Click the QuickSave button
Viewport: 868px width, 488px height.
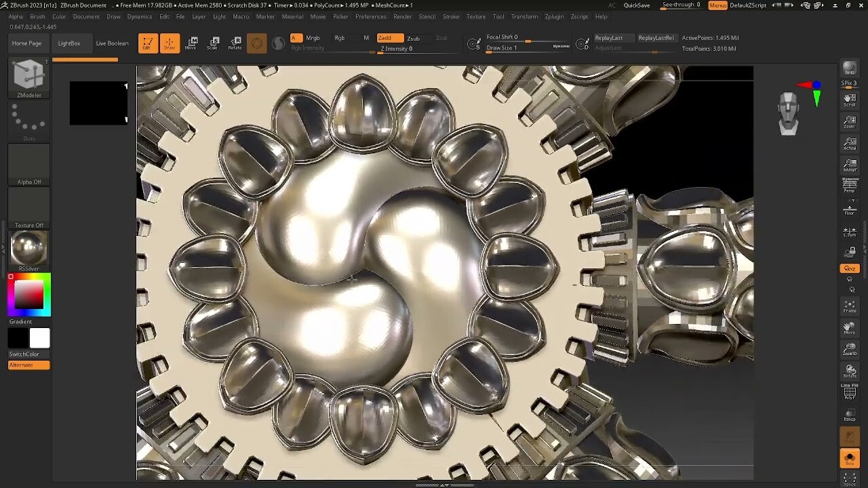(x=637, y=4)
